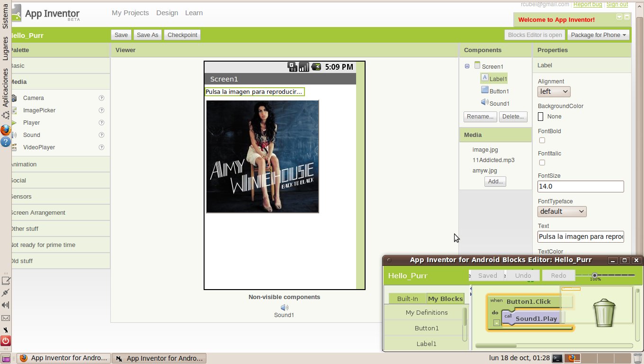The height and width of the screenshot is (364, 644).
Task: Click the trash can in the Blocks Editor
Action: (605, 313)
